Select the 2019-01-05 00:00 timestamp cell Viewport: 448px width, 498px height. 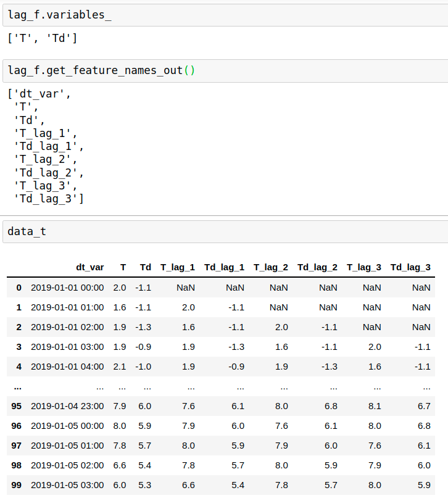click(67, 426)
